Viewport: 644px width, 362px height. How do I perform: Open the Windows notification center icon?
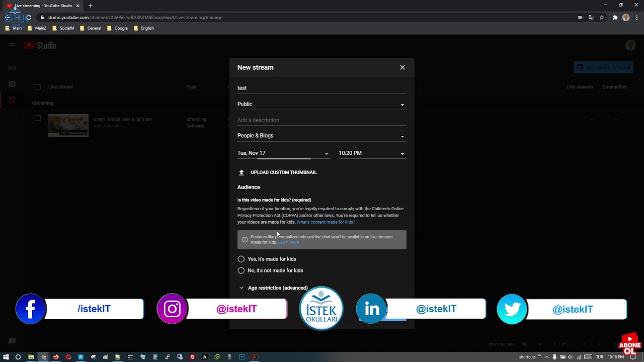pyautogui.click(x=633, y=357)
